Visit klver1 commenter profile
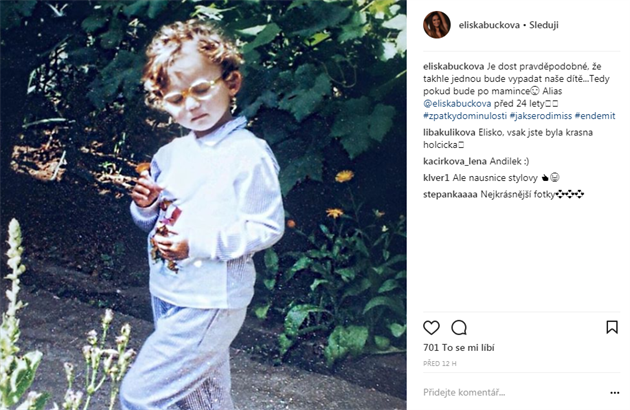 pos(436,178)
